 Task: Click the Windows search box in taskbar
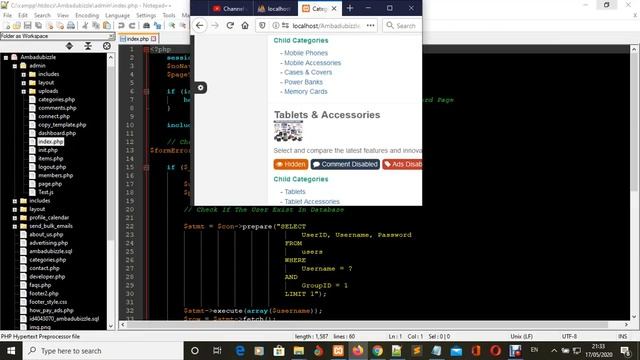(x=103, y=351)
